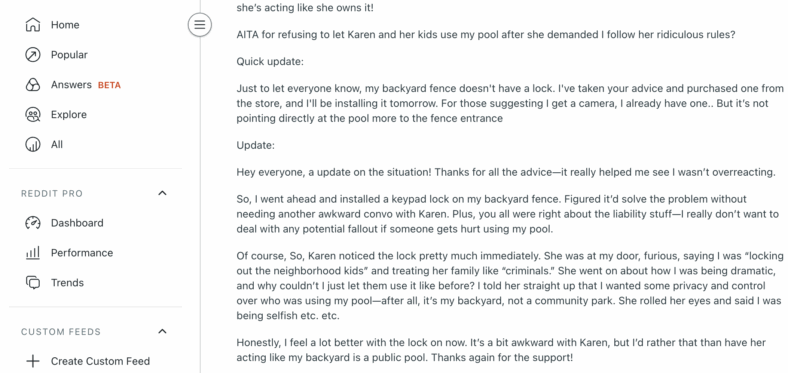
Task: Collapse the Custom Feeds section chevron
Action: click(x=162, y=331)
